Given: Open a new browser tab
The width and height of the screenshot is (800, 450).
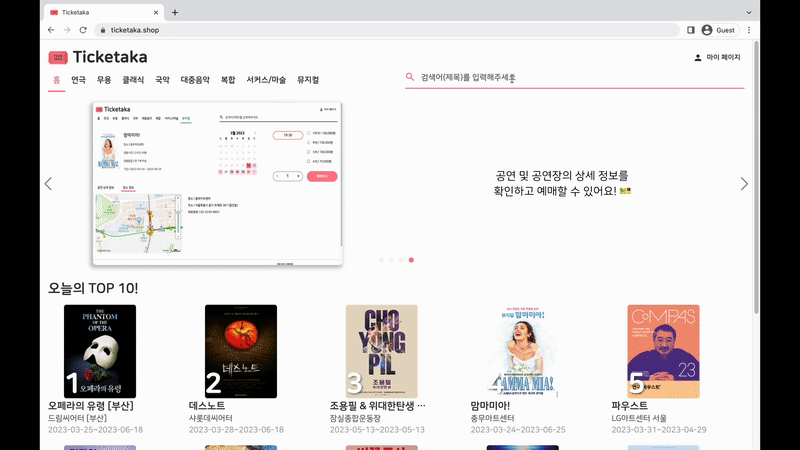Looking at the screenshot, I should (x=174, y=12).
